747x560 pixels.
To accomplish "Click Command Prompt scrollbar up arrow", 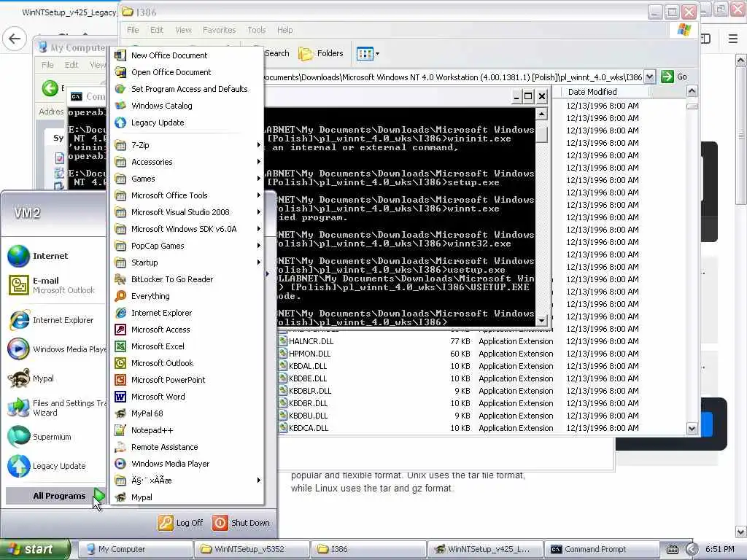I will (542, 114).
